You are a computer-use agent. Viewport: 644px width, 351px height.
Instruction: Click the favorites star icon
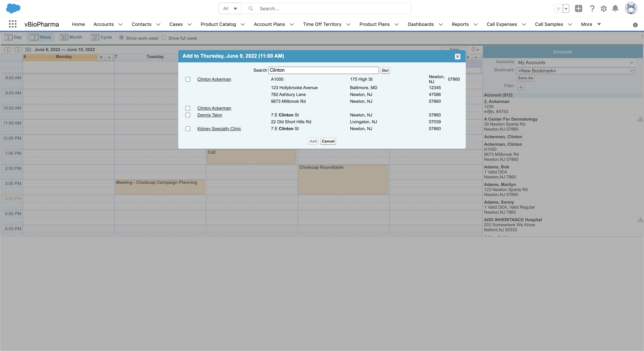click(558, 8)
